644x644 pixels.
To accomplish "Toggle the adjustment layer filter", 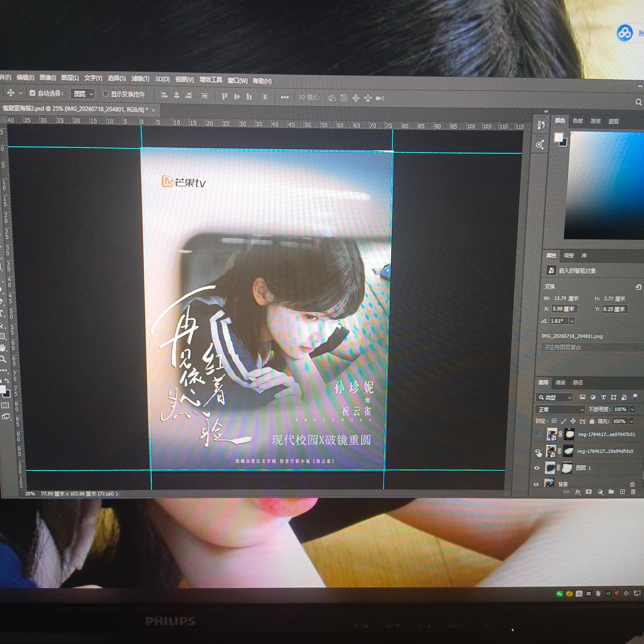I will point(593,397).
